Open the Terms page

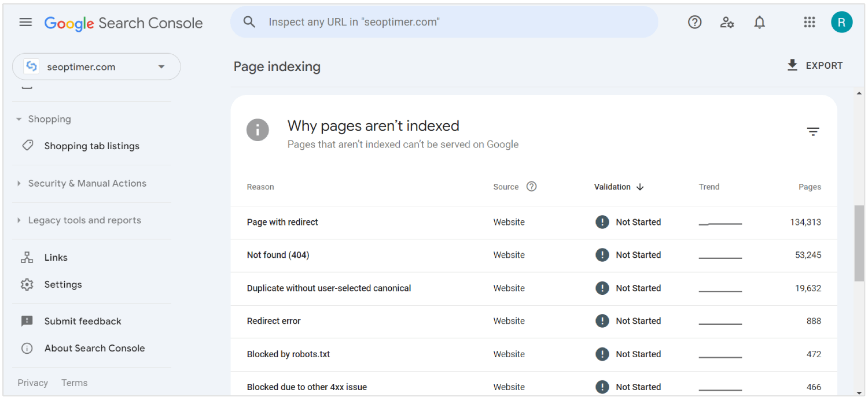74,383
